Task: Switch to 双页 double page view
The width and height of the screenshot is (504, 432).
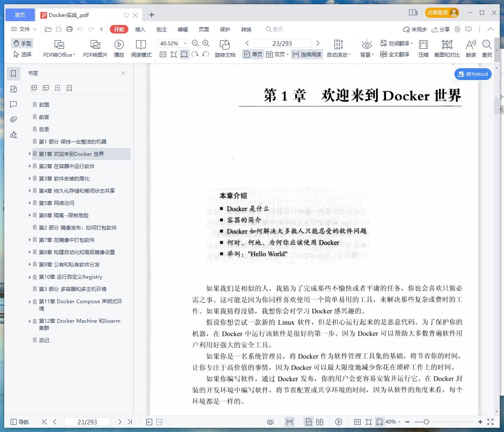Action: point(277,54)
